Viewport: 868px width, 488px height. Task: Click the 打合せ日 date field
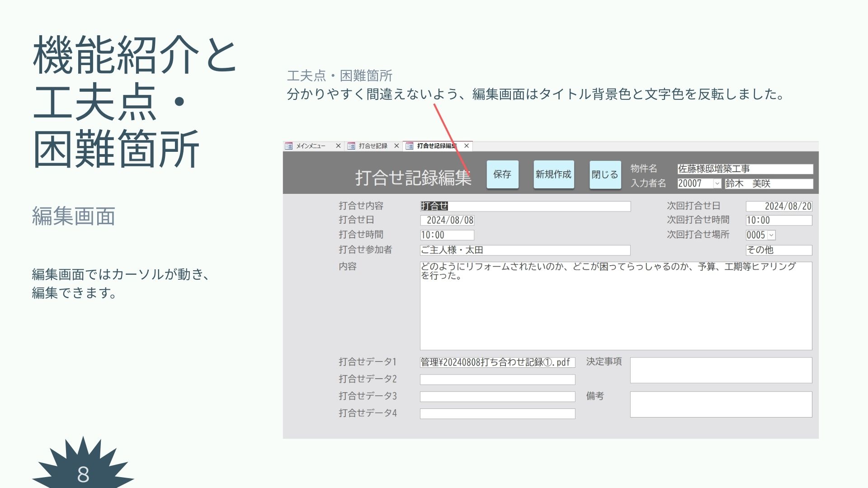[x=447, y=221]
